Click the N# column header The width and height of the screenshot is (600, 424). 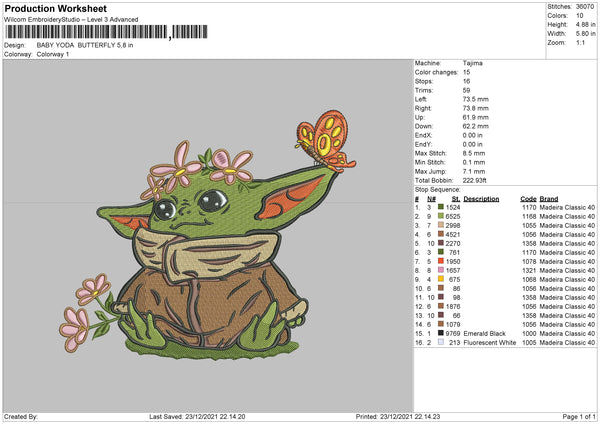pyautogui.click(x=432, y=199)
